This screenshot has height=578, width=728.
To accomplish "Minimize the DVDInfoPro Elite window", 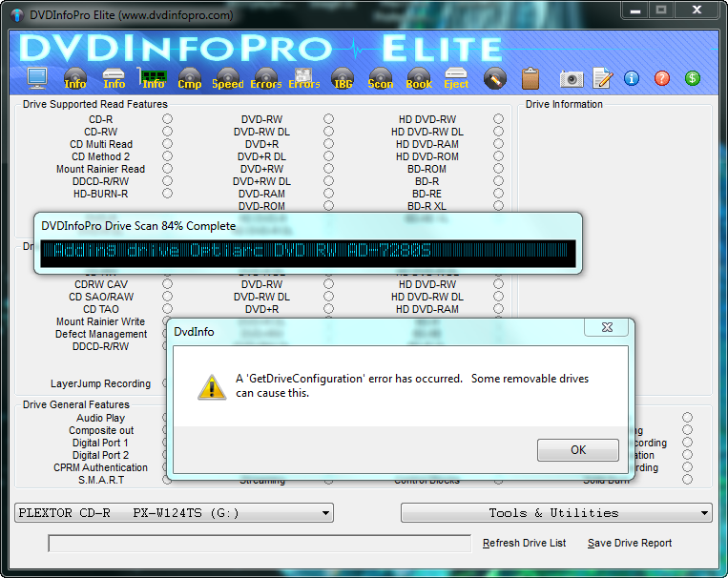I will pyautogui.click(x=635, y=10).
